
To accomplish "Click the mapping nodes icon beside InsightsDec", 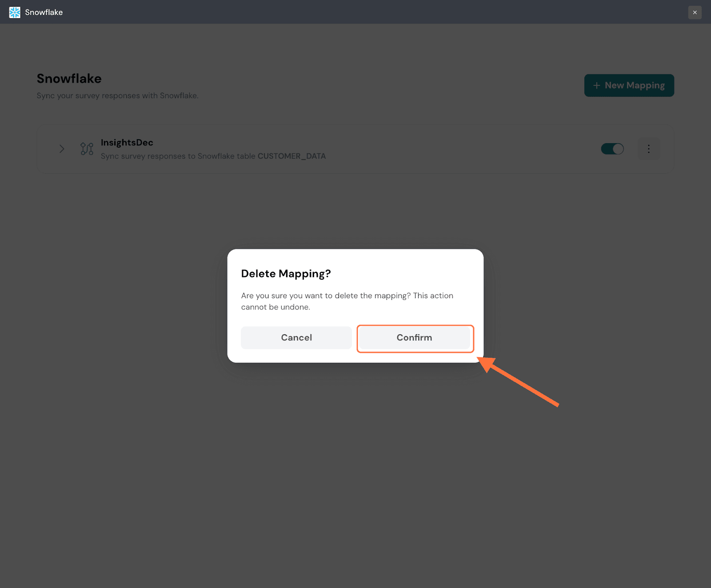I will pos(87,149).
